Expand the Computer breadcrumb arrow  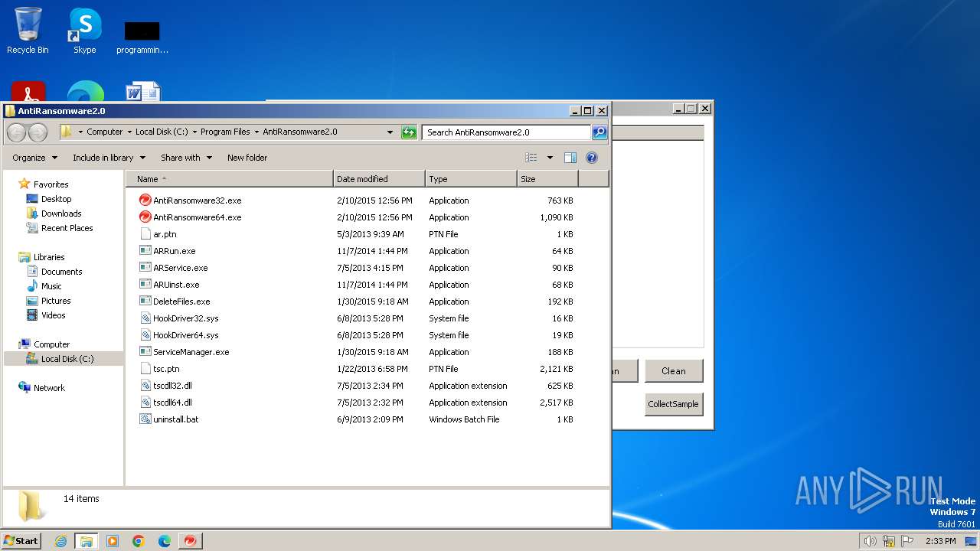(129, 132)
